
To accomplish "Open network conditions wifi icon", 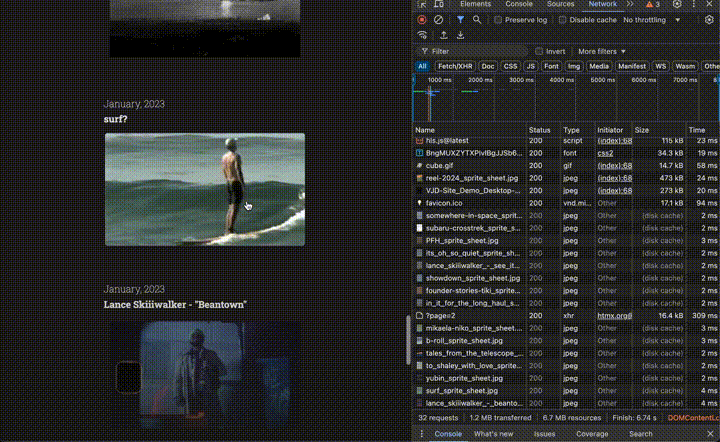I will click(x=422, y=35).
